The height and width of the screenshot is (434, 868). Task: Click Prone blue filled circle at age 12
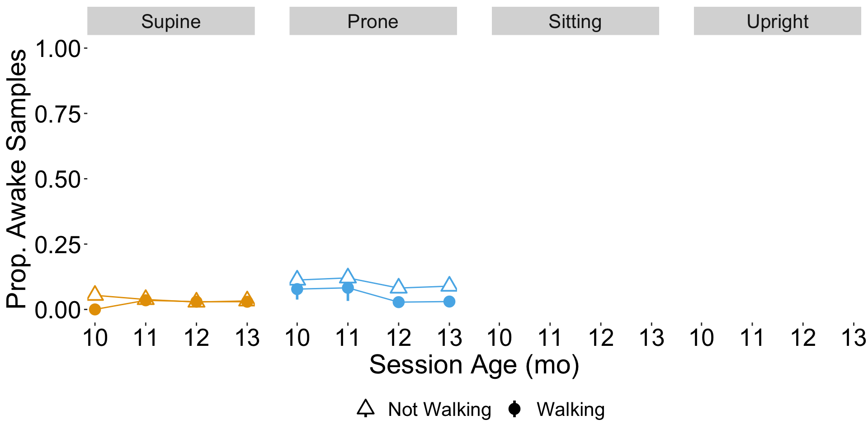(398, 302)
